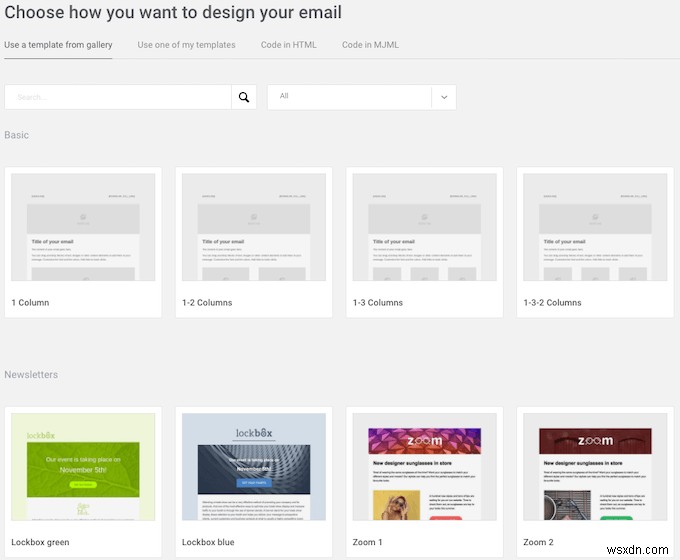Click the Lockbox blue label

208,542
